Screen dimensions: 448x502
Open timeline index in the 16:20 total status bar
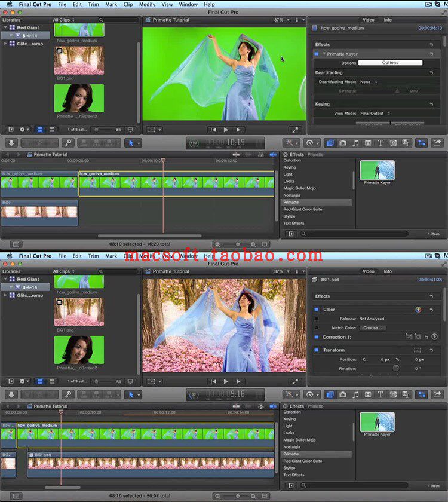click(x=16, y=244)
